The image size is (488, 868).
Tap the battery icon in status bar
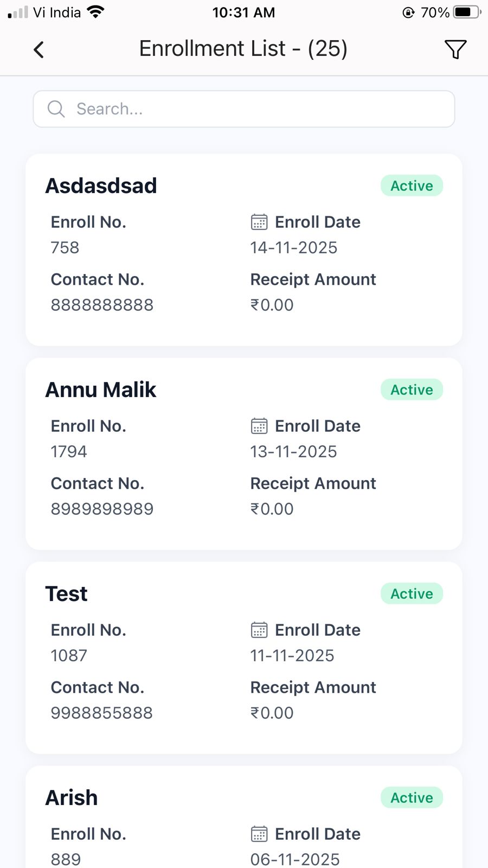[466, 12]
